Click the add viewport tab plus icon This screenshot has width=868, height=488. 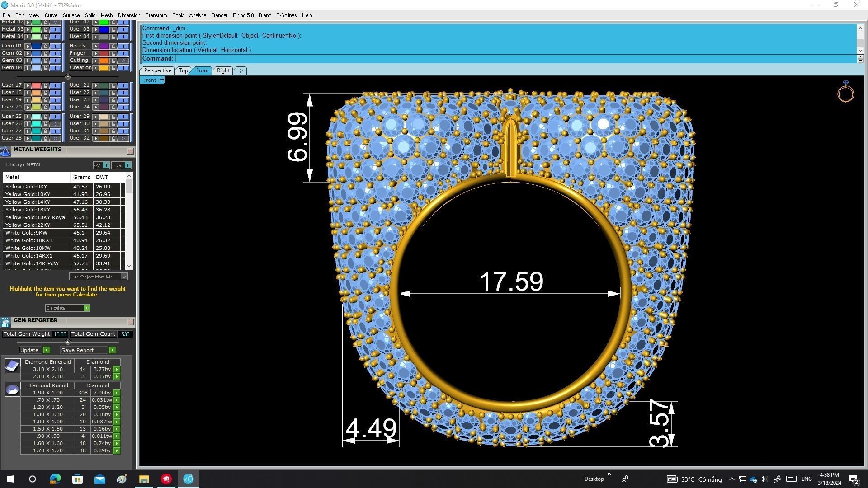(241, 70)
